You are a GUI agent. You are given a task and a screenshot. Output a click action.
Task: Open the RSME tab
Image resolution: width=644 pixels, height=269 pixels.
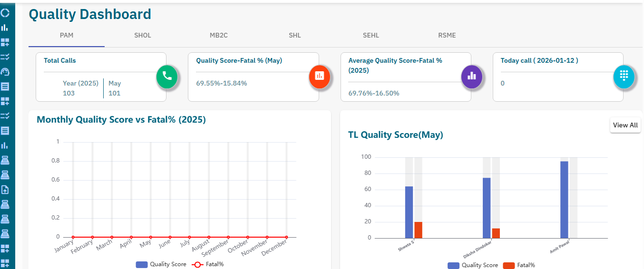point(447,36)
